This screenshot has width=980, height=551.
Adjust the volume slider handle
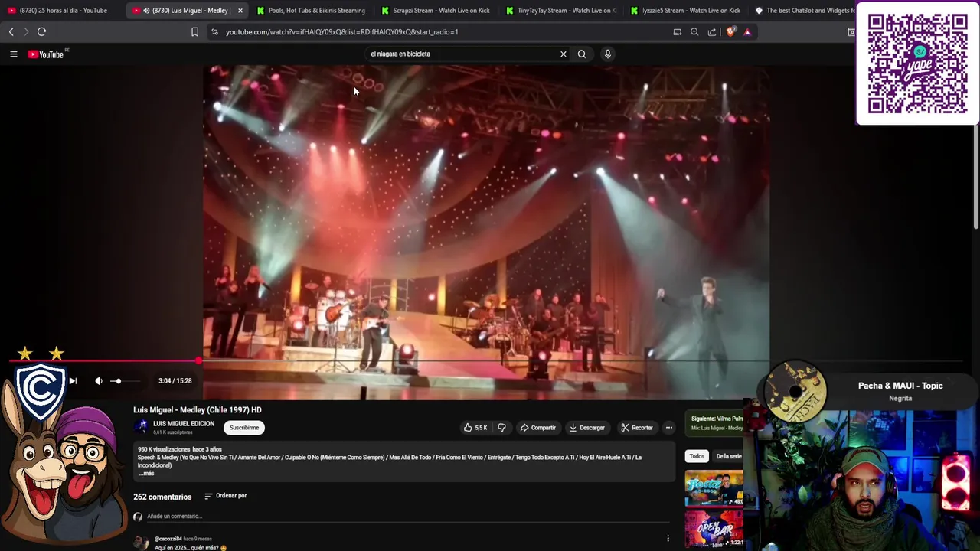click(x=118, y=380)
